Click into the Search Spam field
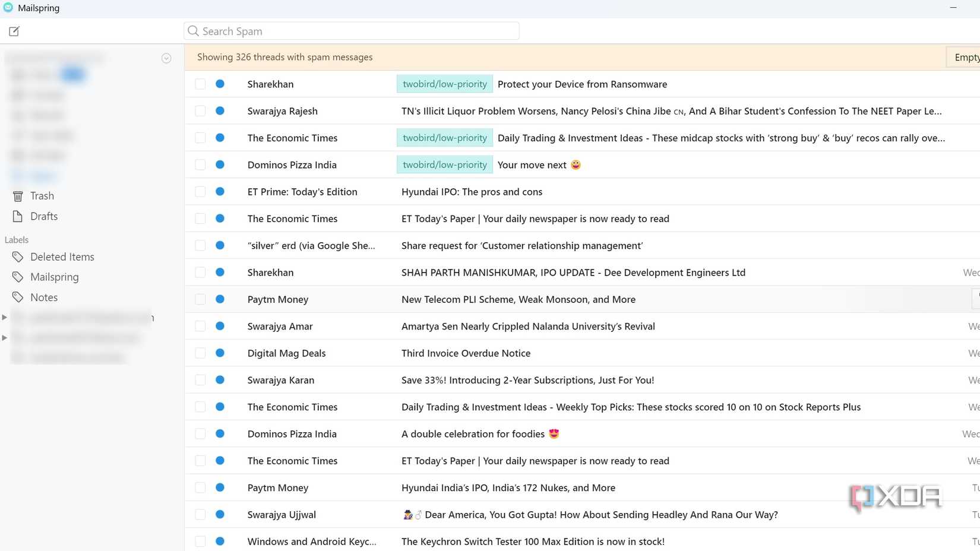The height and width of the screenshot is (551, 980). [x=352, y=30]
